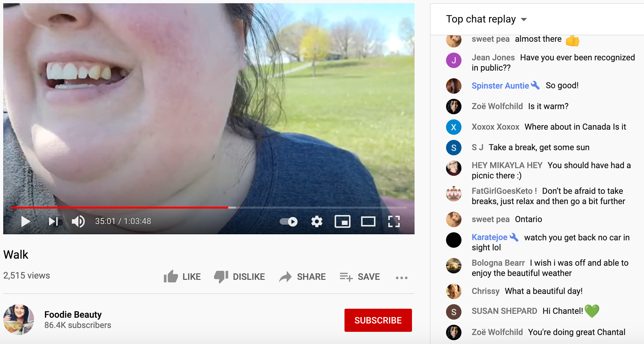The width and height of the screenshot is (644, 344).
Task: Skip to the next video
Action: click(53, 221)
